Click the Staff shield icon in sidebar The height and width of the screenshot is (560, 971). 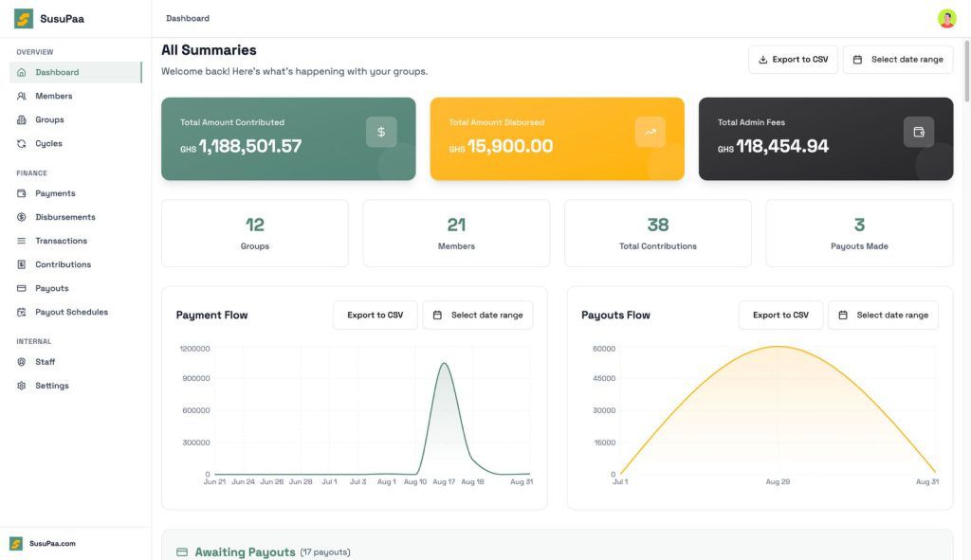[22, 362]
